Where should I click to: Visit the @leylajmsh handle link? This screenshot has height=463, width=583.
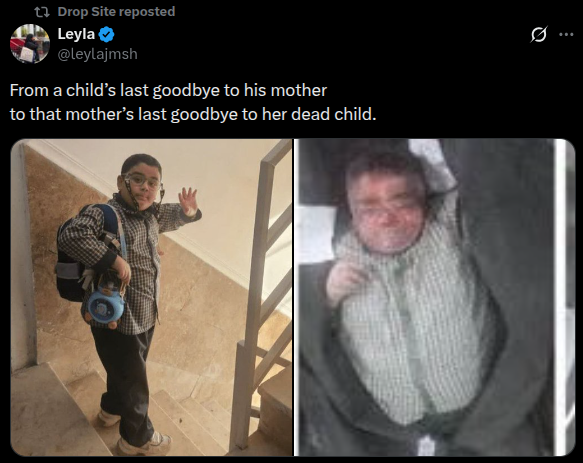(x=97, y=54)
